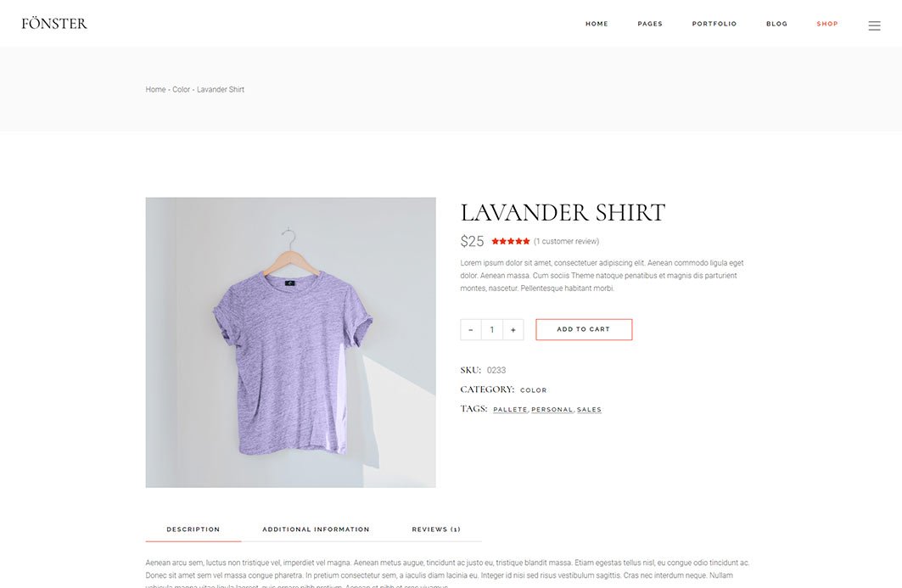The width and height of the screenshot is (902, 588).
Task: Open the Home menu item
Action: [597, 24]
